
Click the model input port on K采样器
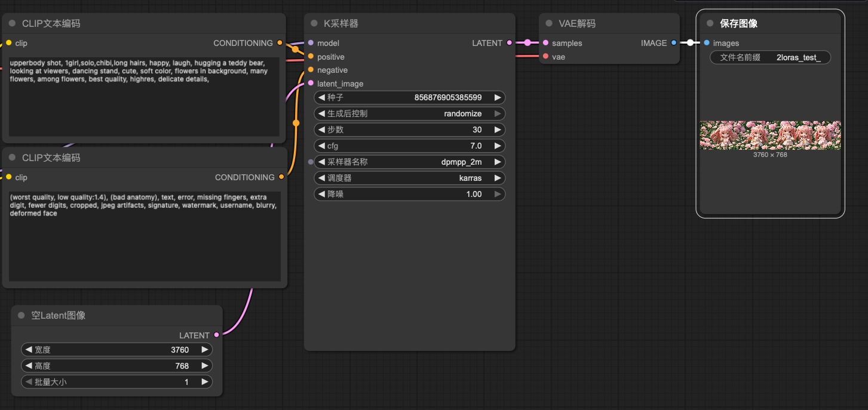pyautogui.click(x=311, y=43)
